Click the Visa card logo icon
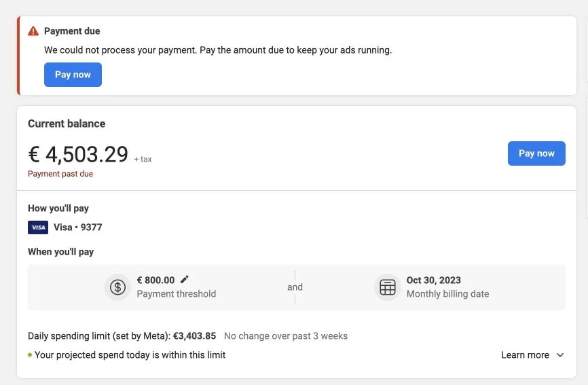Viewport: 588px width, 385px height. pos(38,227)
